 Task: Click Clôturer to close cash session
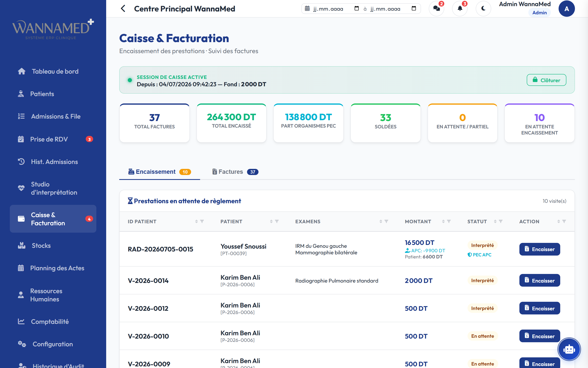pos(546,80)
